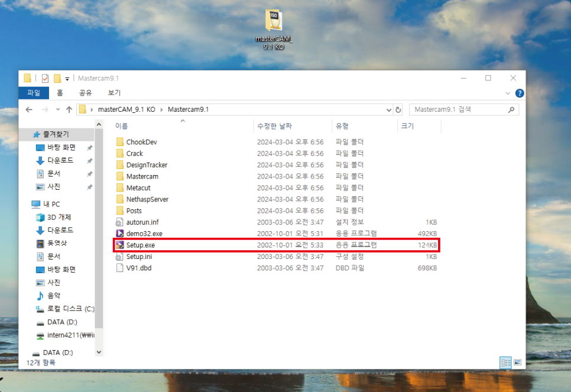Expand the address bar history dropdown
This screenshot has width=571, height=392.
(x=388, y=109)
